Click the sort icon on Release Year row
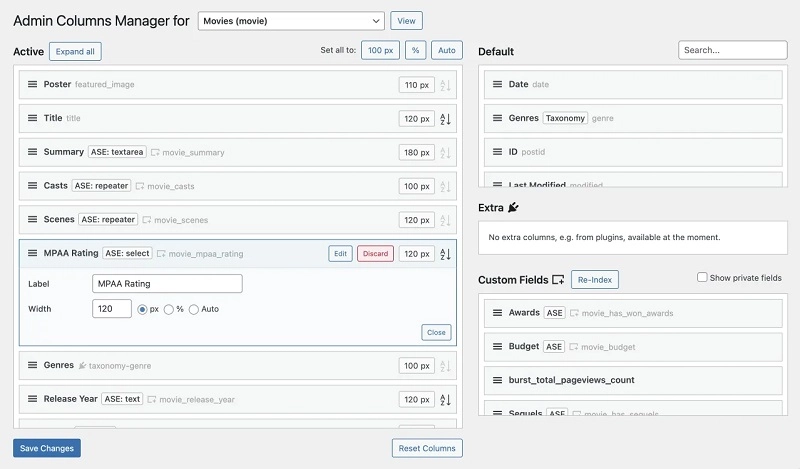Screen dimensions: 800x469 (446, 400)
